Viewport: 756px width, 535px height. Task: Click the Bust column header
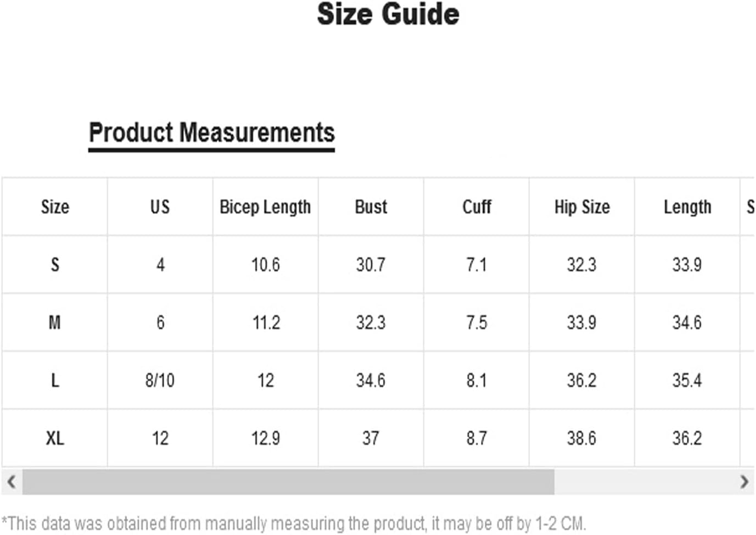coord(371,207)
